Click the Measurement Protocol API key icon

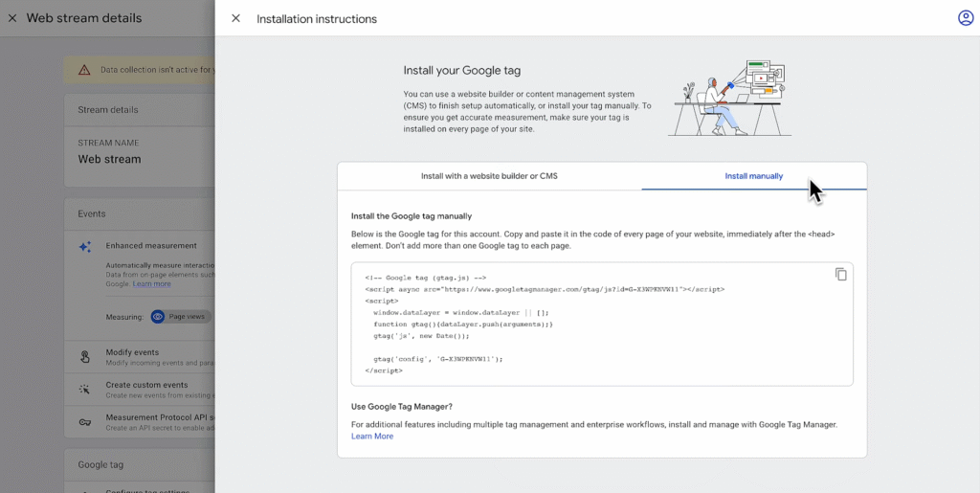[85, 422]
